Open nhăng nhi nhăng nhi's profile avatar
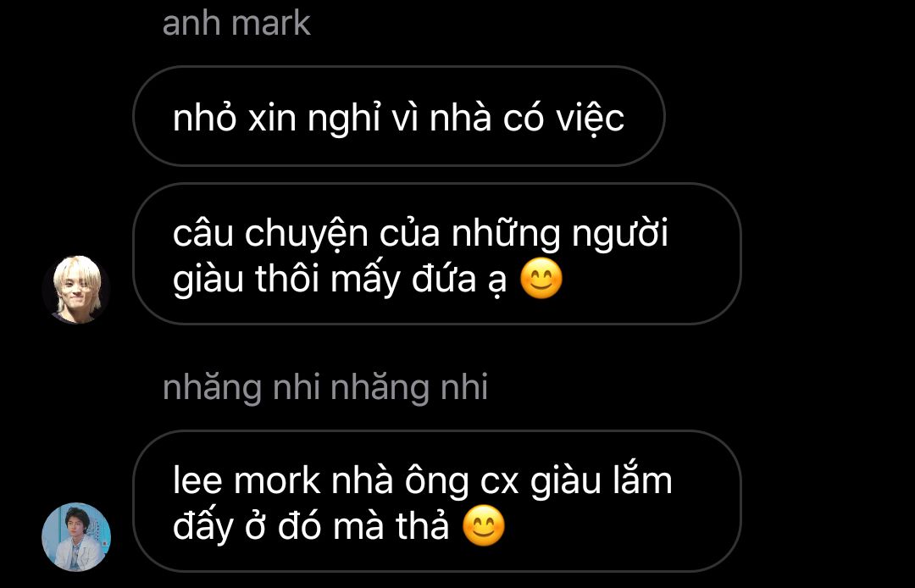915x588 pixels. point(76,536)
